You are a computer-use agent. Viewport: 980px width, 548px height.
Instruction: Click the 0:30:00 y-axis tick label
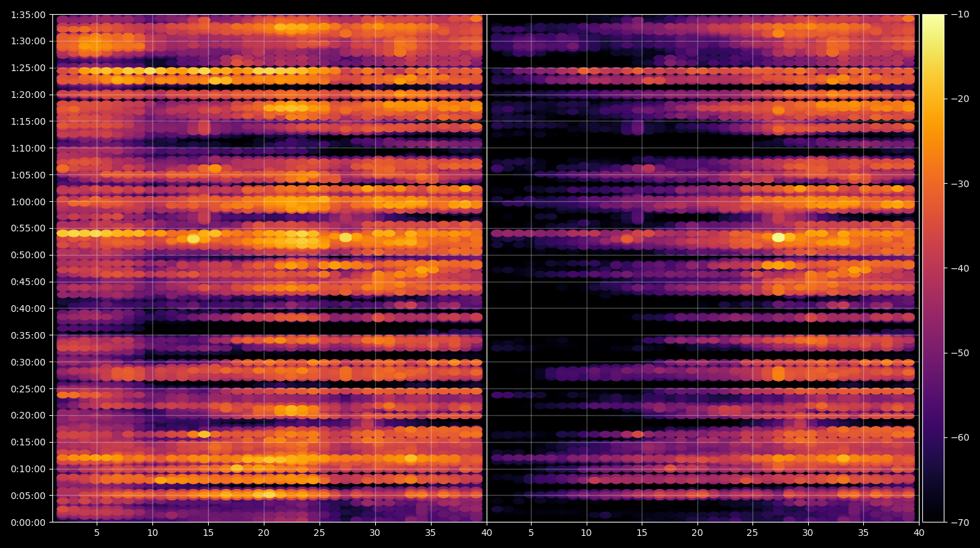click(28, 362)
